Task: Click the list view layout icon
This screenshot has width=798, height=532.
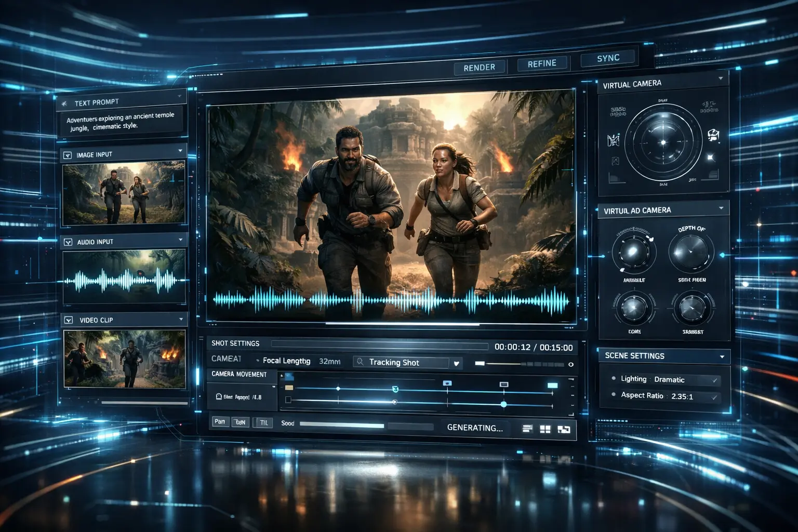Action: 527,429
